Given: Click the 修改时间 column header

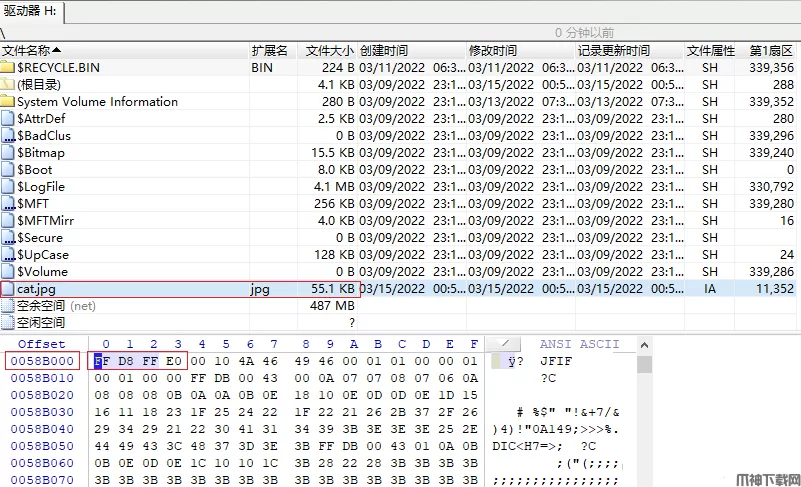Looking at the screenshot, I should coord(493,50).
